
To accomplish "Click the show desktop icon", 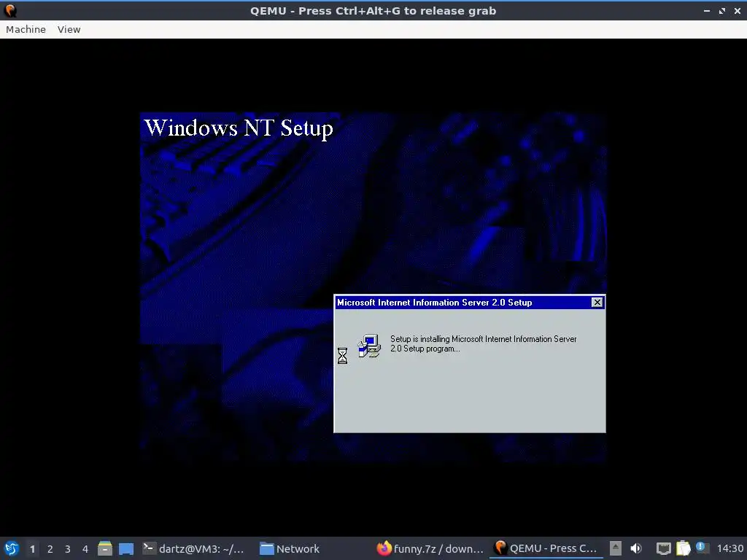I will [126, 548].
